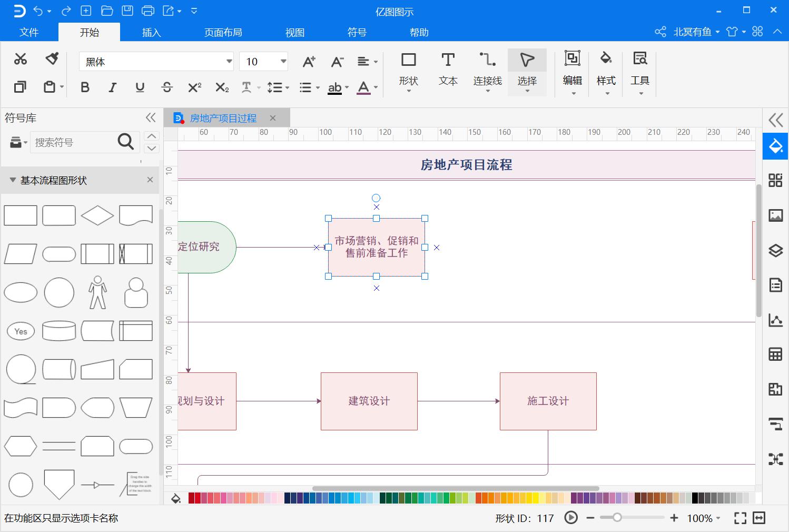Viewport: 789px width, 532px height.
Task: Open the fill format panel on right sidebar
Action: pyautogui.click(x=775, y=146)
